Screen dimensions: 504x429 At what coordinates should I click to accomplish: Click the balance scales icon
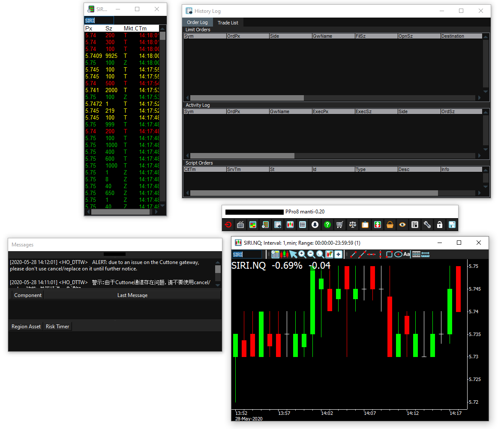(352, 225)
